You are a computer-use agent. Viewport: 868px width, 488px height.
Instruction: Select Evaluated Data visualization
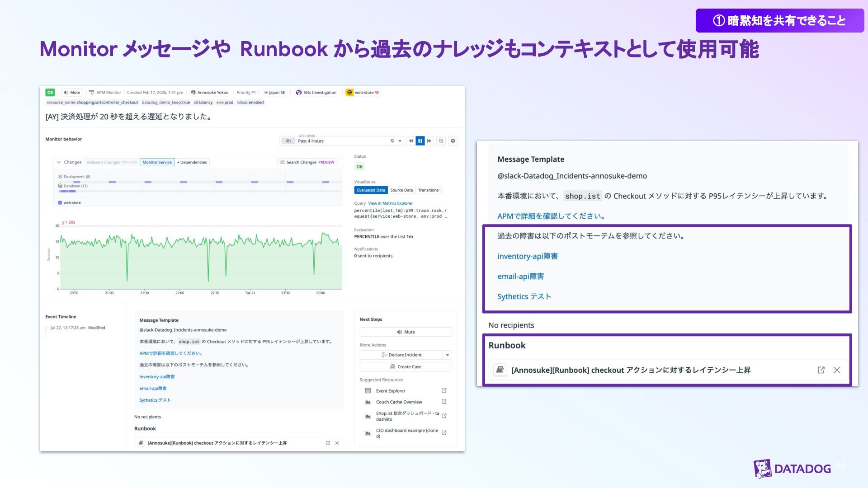click(371, 190)
